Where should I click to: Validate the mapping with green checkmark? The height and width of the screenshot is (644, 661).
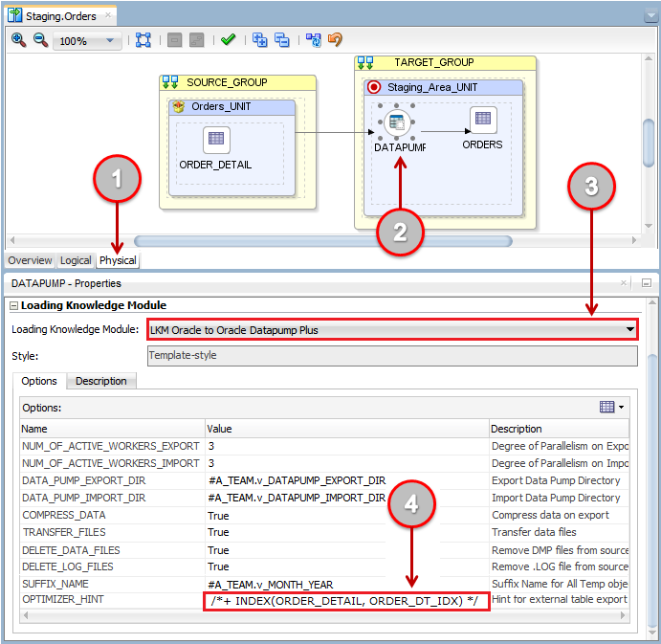228,40
